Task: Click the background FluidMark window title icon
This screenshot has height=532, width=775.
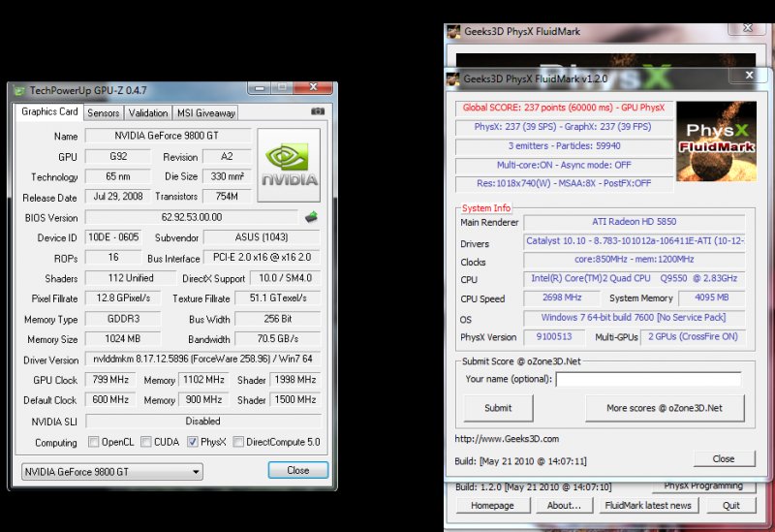Action: pyautogui.click(x=453, y=32)
